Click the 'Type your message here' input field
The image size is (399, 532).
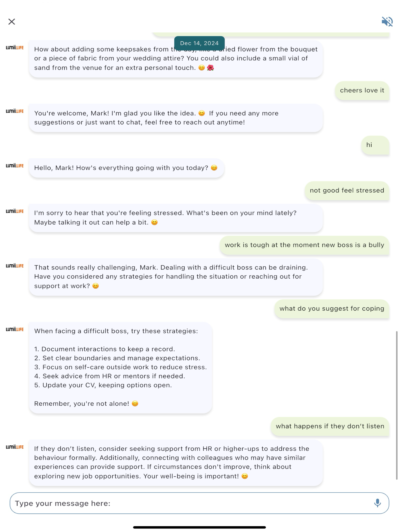point(199,503)
